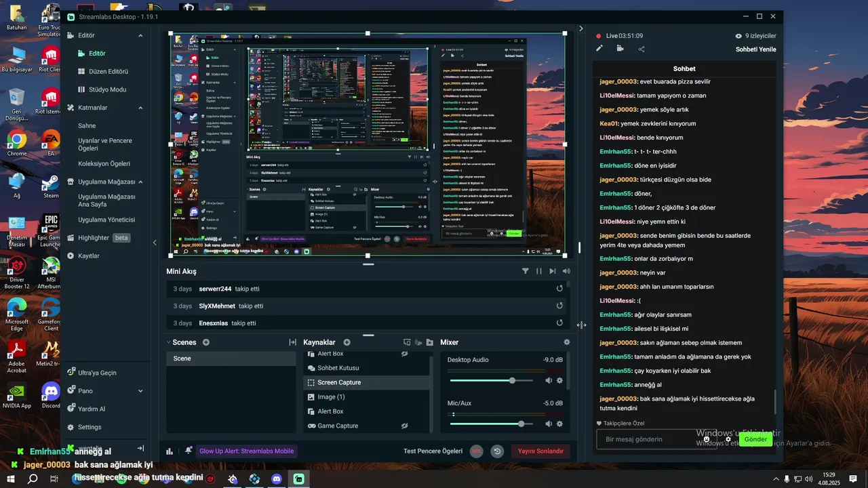
Task: Click Test Pencere Öğeleri
Action: (x=433, y=451)
